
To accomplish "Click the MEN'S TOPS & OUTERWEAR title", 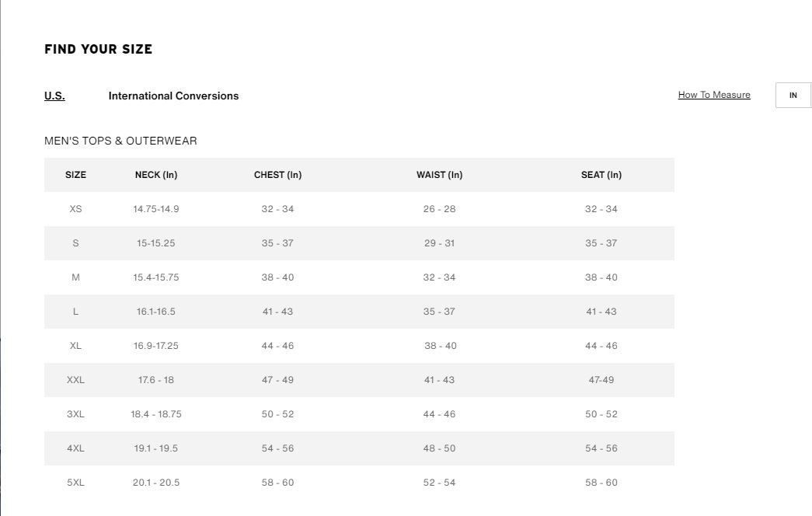I will [x=120, y=141].
